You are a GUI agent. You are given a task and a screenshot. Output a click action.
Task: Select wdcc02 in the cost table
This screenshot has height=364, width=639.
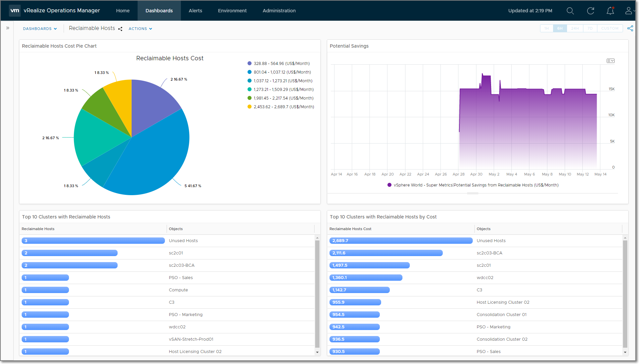coord(475,277)
